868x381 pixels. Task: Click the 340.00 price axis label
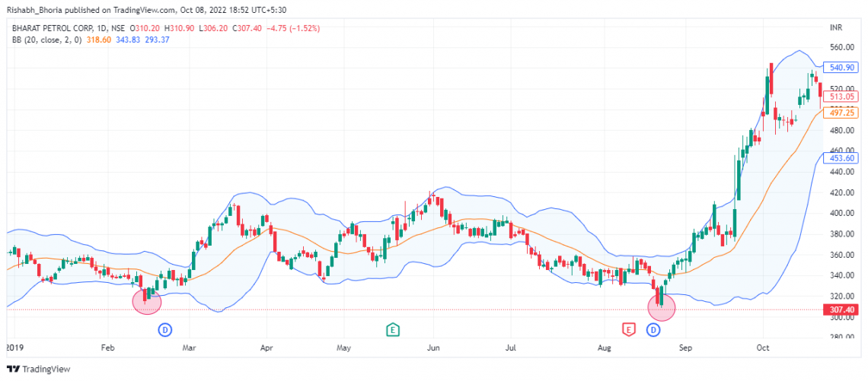843,275
